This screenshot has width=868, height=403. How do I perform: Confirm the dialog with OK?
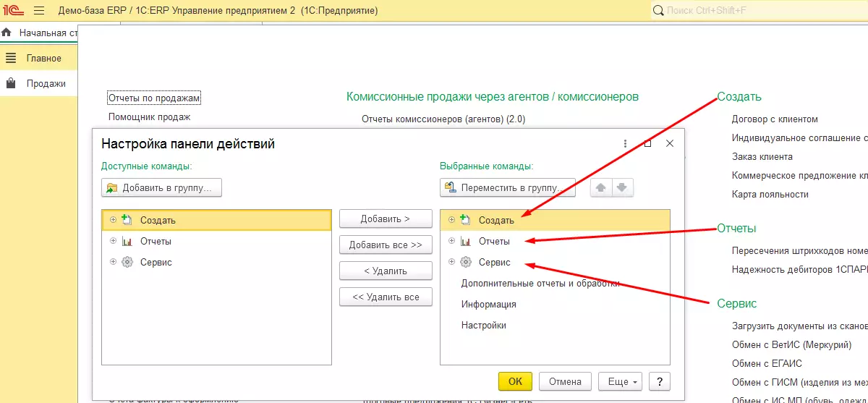pyautogui.click(x=515, y=381)
